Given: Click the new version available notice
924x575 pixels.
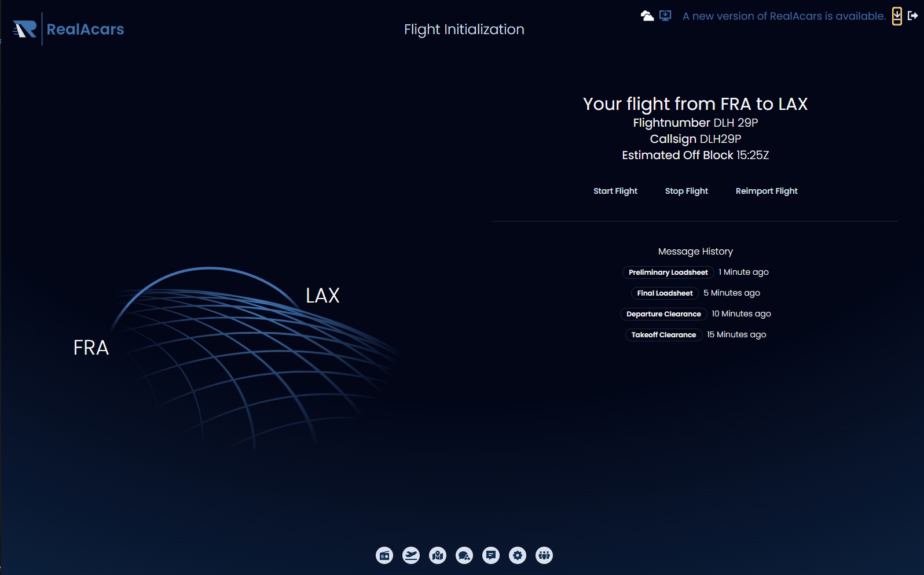Looking at the screenshot, I should pyautogui.click(x=784, y=16).
